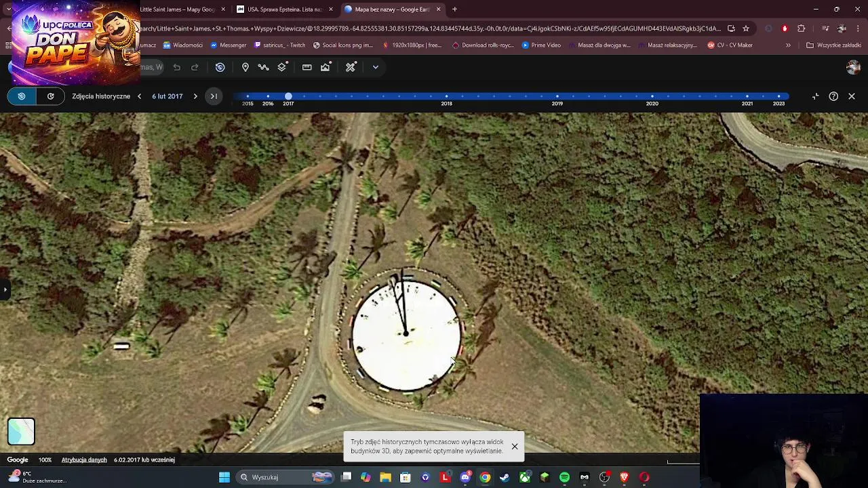
Task: Open timeline help question mark
Action: click(x=833, y=96)
